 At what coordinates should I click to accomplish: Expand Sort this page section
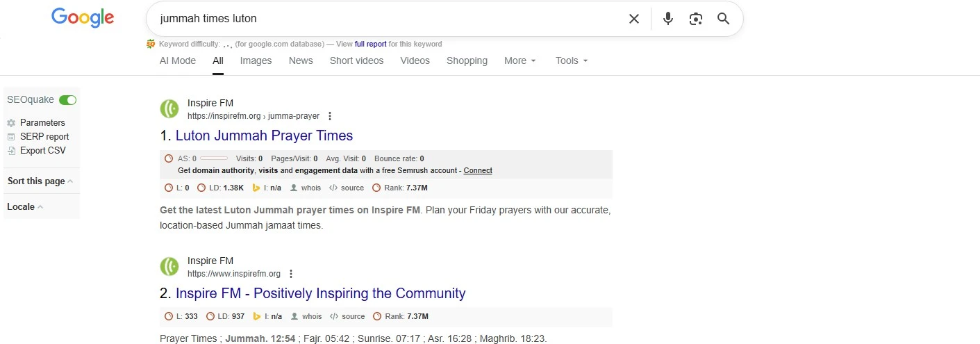click(40, 181)
